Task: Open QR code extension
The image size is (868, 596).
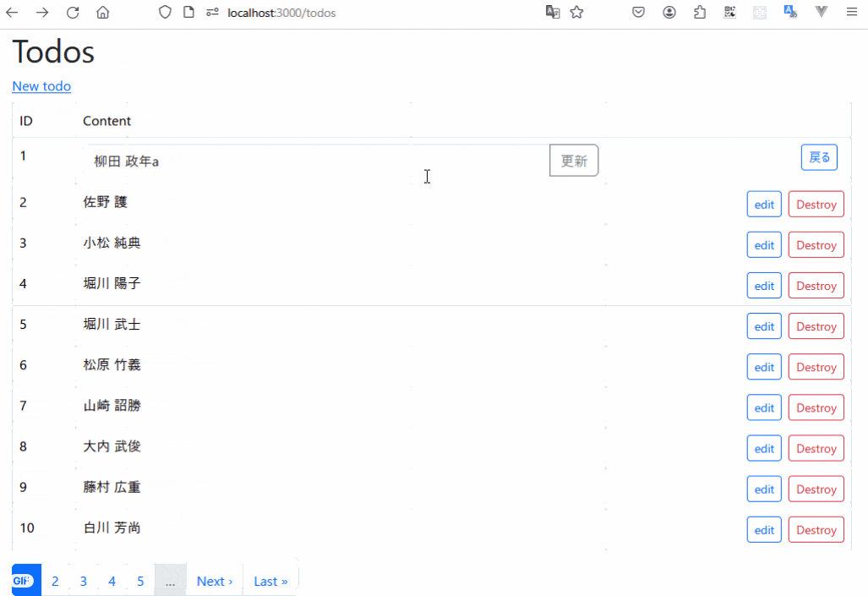Action: tap(729, 12)
